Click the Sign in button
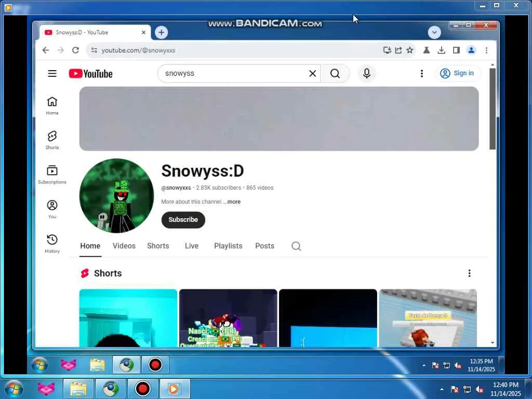Screen dimensions: 532x399 click(x=457, y=73)
